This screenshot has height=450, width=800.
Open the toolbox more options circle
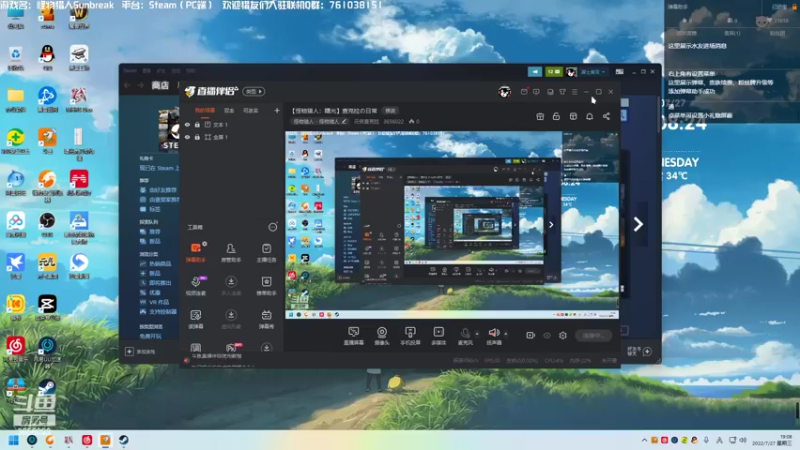pos(273,227)
